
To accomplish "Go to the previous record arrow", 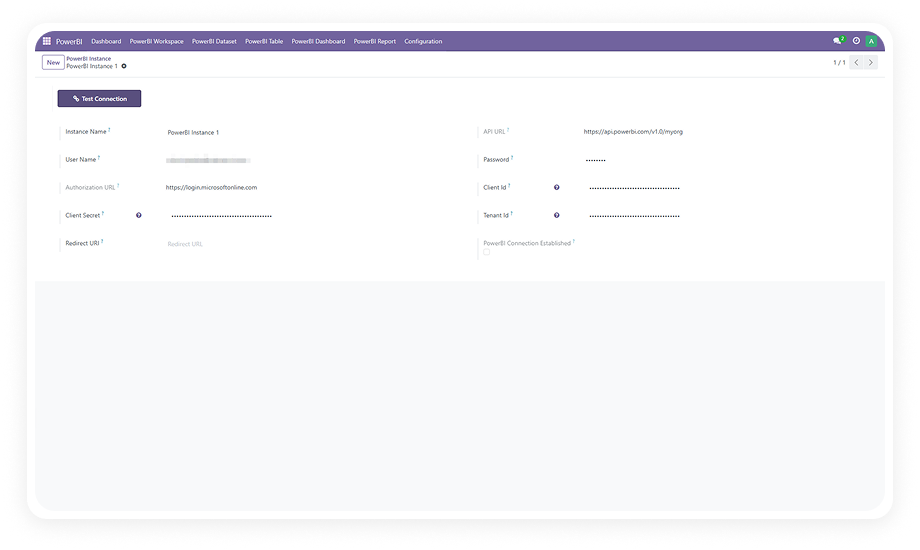I will click(x=857, y=62).
